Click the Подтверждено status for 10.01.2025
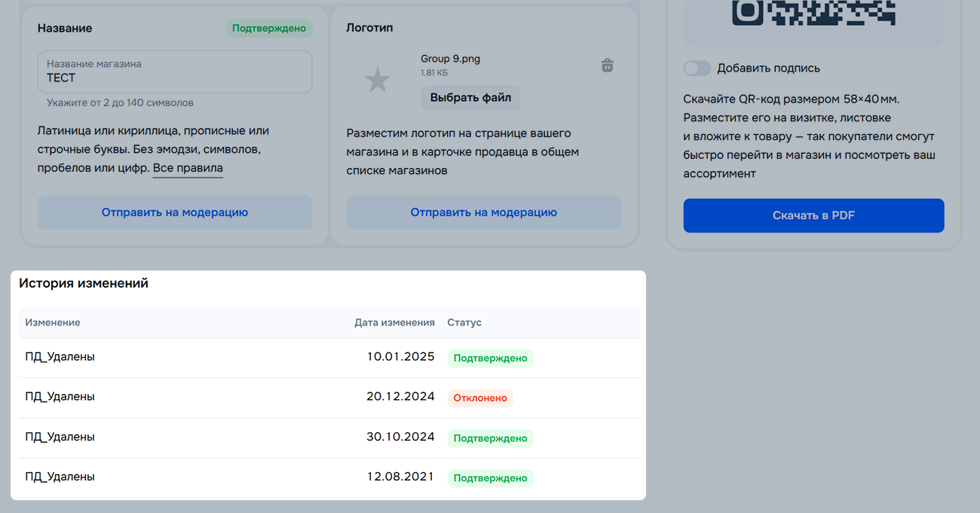The width and height of the screenshot is (980, 513). point(490,358)
